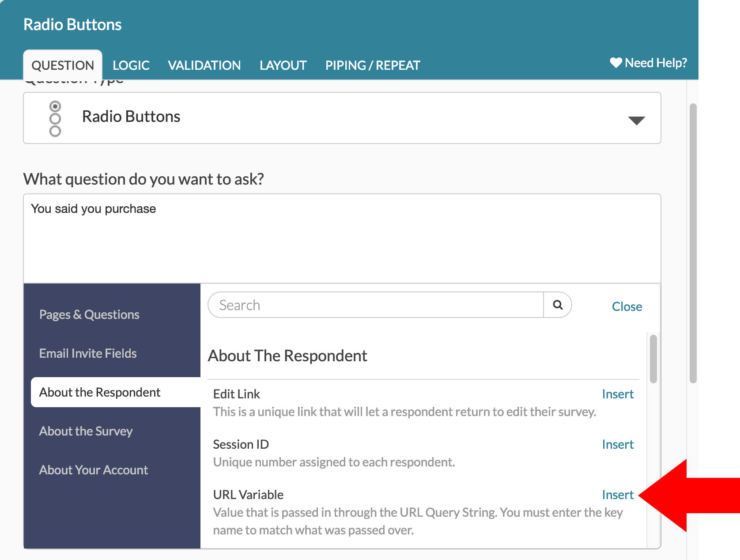Open the Need Help? link
This screenshot has height=560, width=740.
click(x=656, y=63)
